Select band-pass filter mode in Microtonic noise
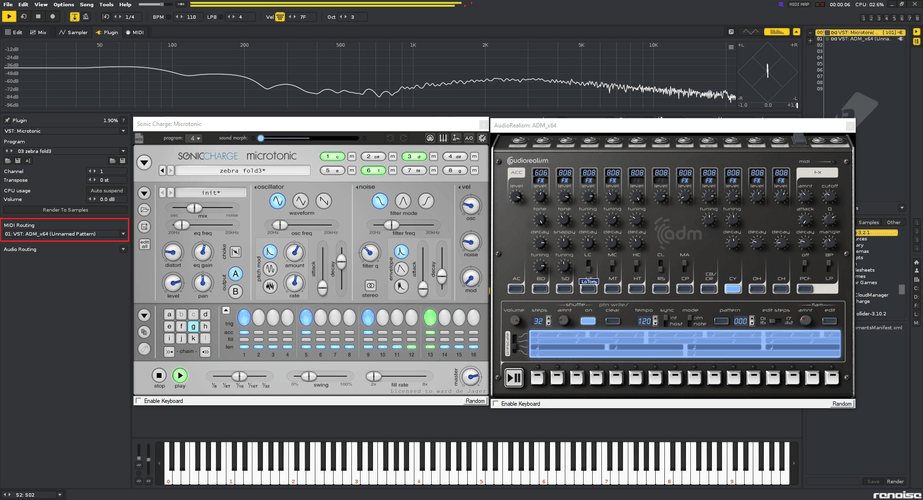This screenshot has height=500, width=923. coord(403,201)
